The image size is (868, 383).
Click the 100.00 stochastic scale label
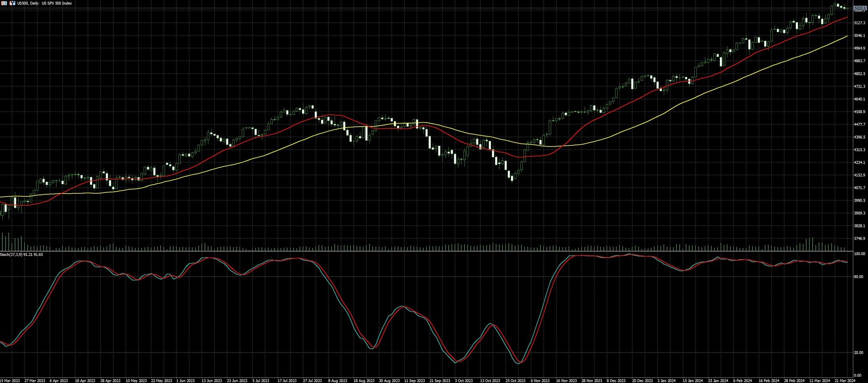coord(859,254)
